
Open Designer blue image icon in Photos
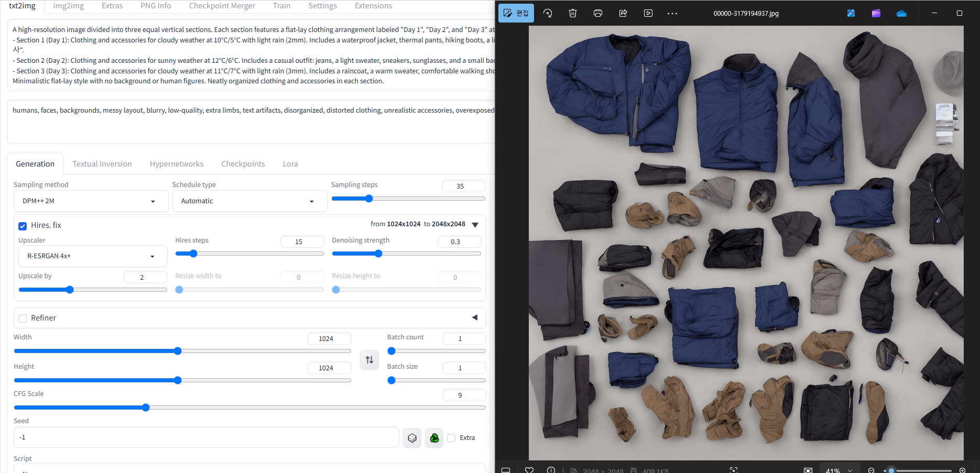(851, 13)
